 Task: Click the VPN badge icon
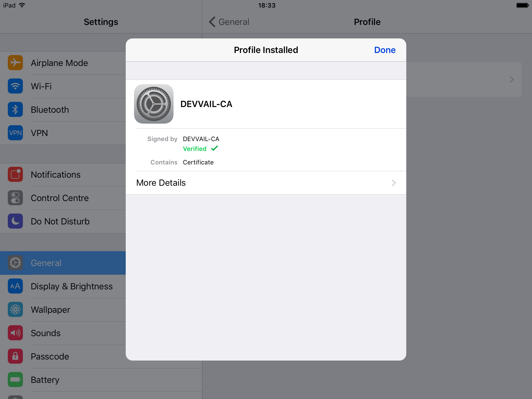tap(15, 133)
